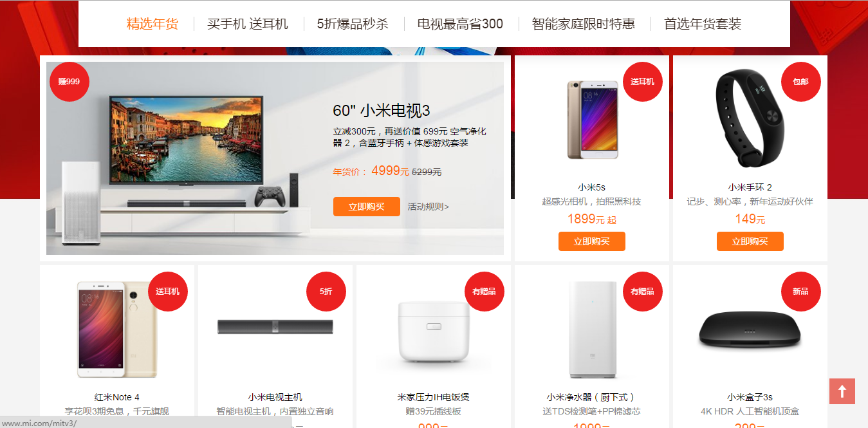Open the 红米Note 4 phone image
Screen dimensions: 868x428
click(117, 328)
